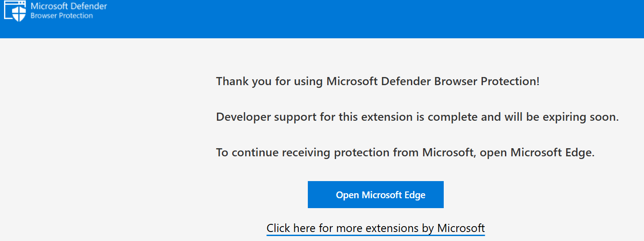
Task: Select the "Microsoft Defender" header title
Action: (x=69, y=6)
